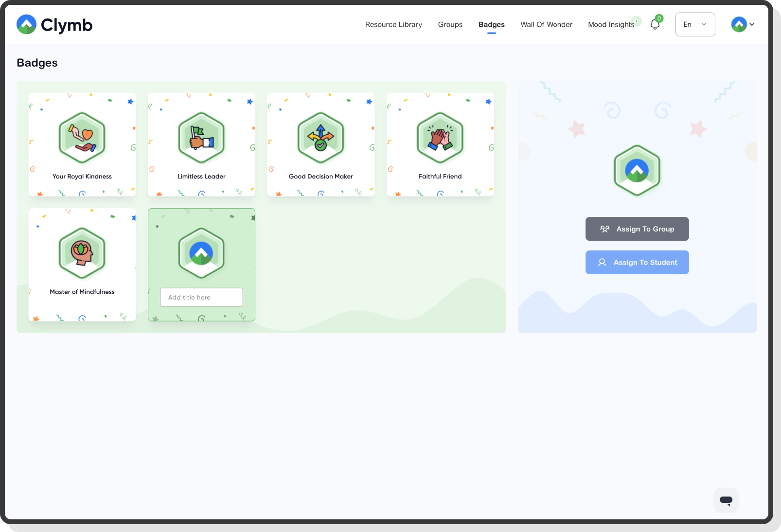Switch to the Groups tab
The height and width of the screenshot is (532, 781).
pos(450,24)
